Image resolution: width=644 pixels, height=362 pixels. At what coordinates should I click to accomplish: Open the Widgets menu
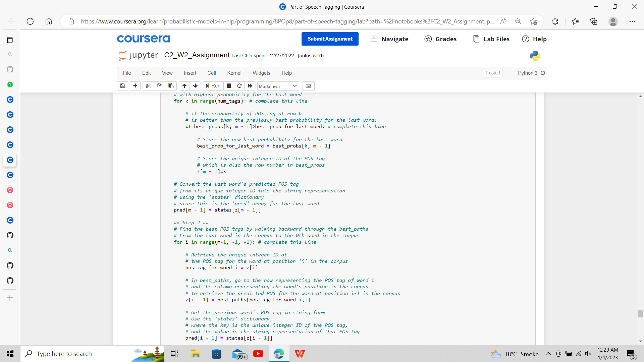point(261,73)
